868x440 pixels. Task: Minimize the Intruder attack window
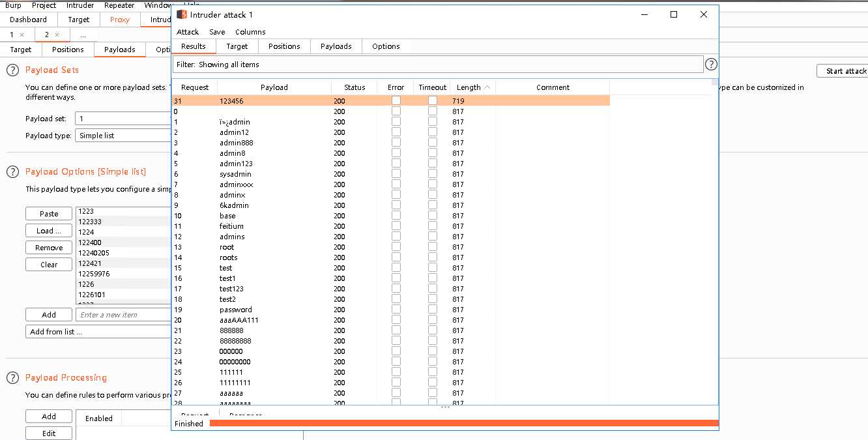point(644,14)
